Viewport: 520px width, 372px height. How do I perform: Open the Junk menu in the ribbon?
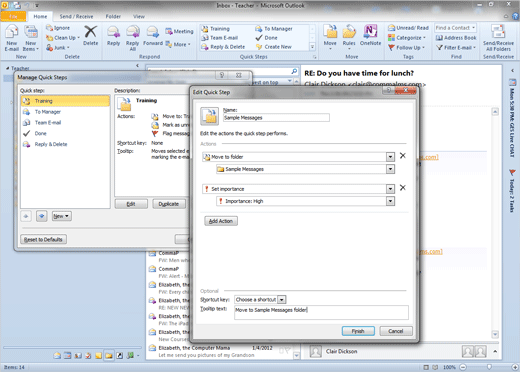pos(58,48)
